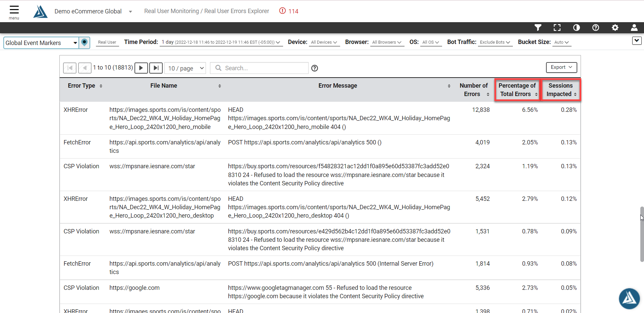Open the OS All OS dropdown
644x313 pixels.
(431, 42)
